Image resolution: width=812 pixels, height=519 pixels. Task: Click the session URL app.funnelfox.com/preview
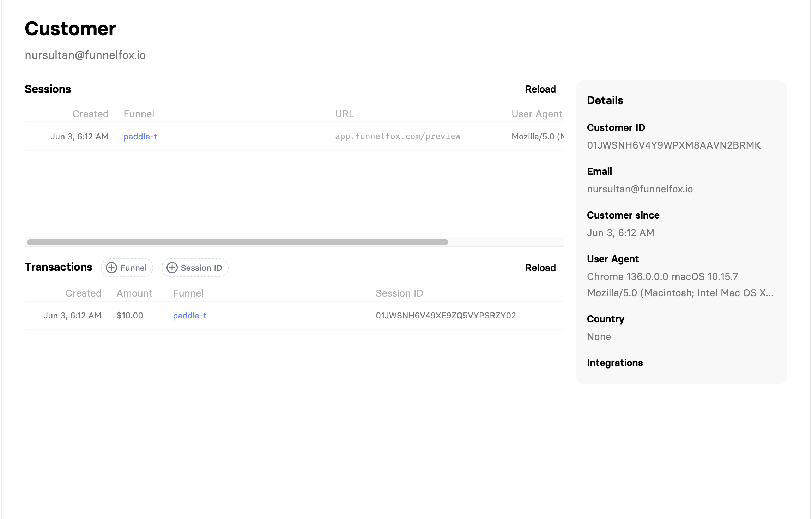coord(398,136)
